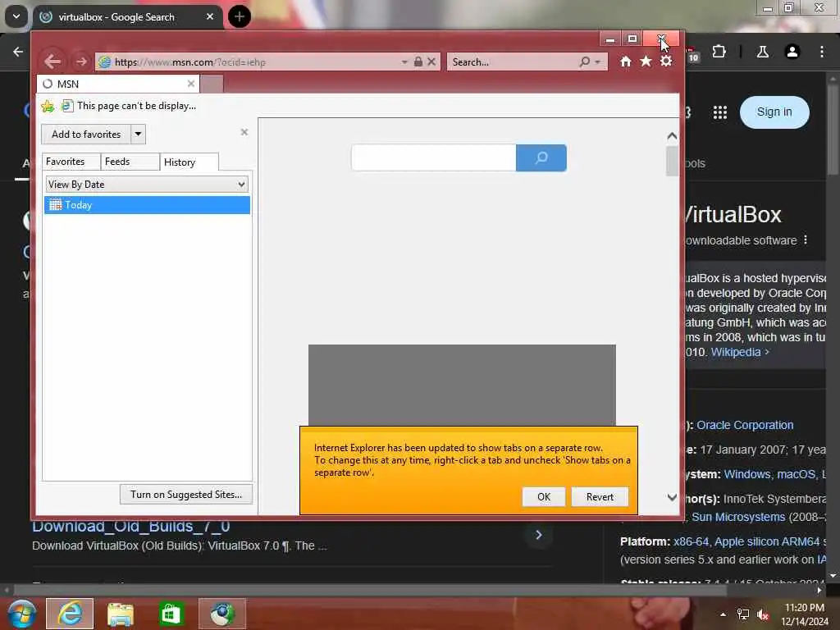Click Revert on the tabs notification
Screen dimensions: 840x630
[600, 496]
